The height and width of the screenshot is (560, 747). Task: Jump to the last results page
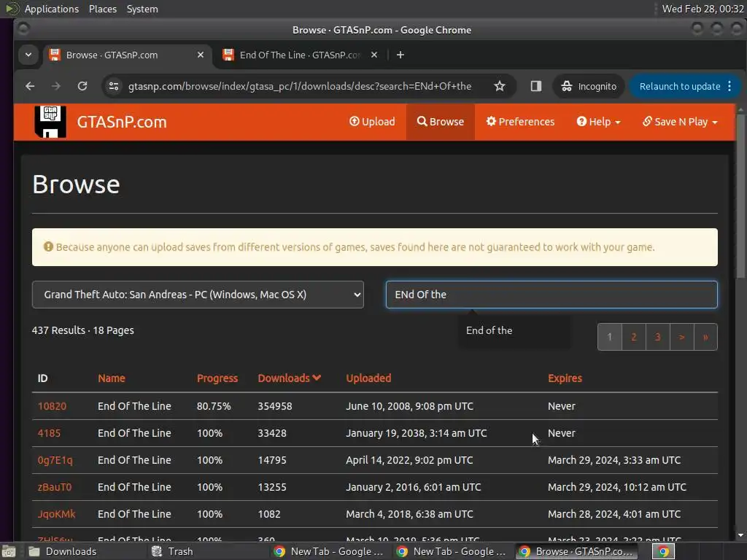point(705,337)
